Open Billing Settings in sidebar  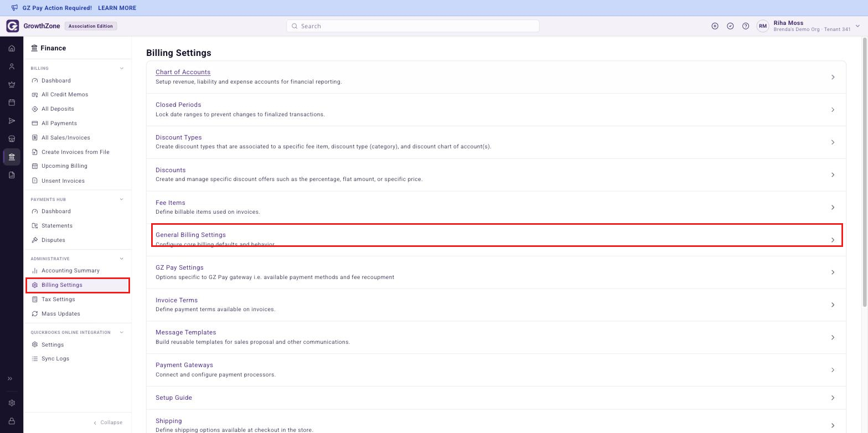[x=77, y=285]
